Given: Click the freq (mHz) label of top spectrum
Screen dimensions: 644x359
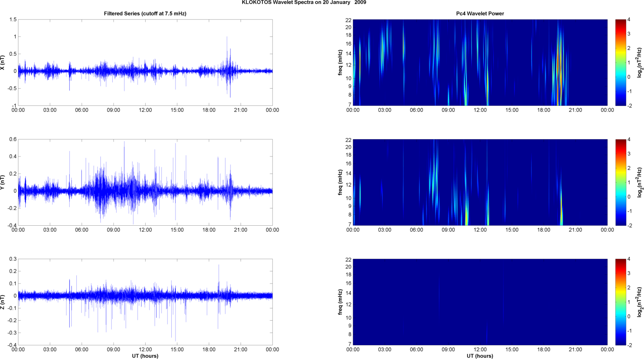Looking at the screenshot, I should pos(340,62).
